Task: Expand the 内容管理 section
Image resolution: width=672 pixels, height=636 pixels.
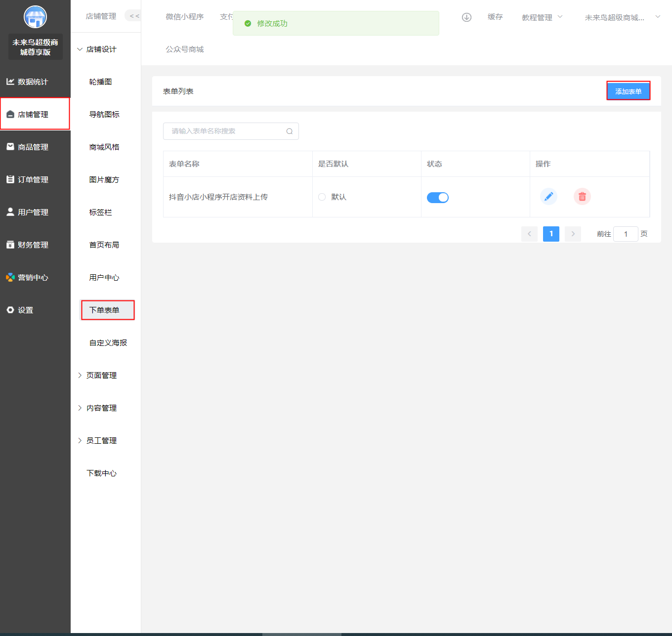Action: click(101, 408)
